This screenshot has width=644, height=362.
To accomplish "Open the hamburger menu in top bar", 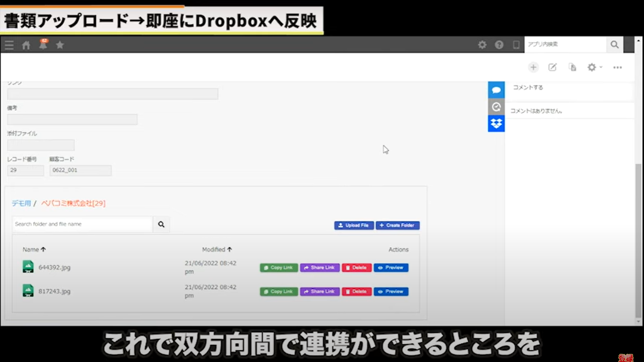I will tap(9, 45).
